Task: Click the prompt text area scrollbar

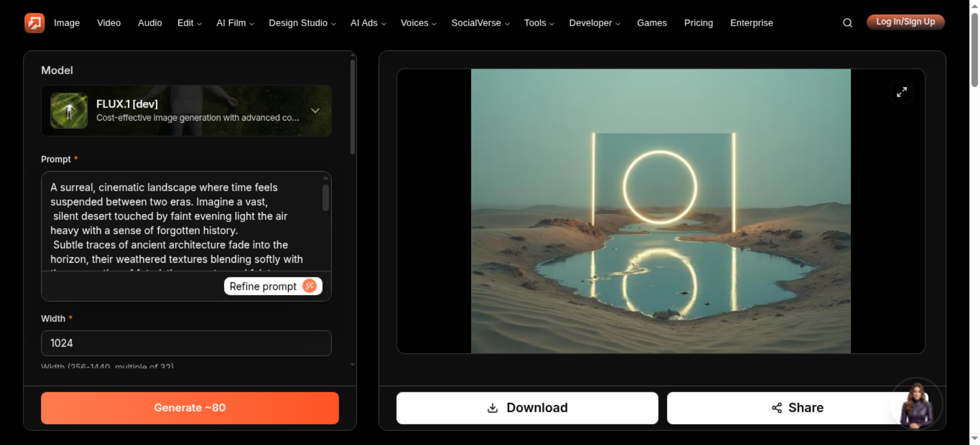Action: 325,198
